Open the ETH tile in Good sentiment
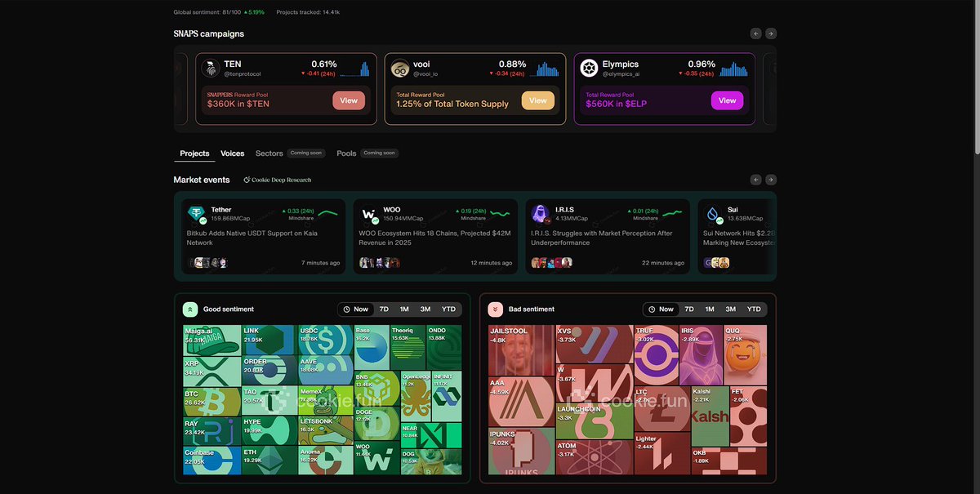This screenshot has height=494, width=980. pos(269,461)
